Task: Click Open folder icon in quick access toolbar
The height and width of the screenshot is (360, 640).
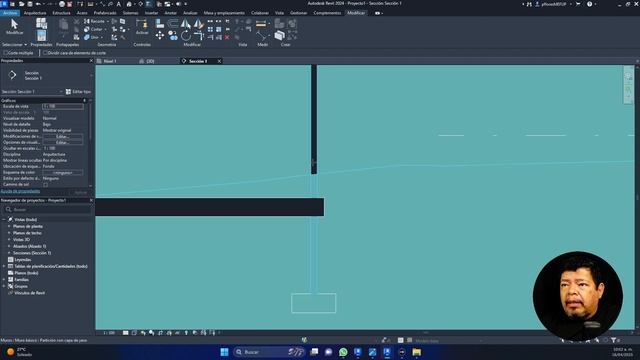Action: (x=21, y=4)
